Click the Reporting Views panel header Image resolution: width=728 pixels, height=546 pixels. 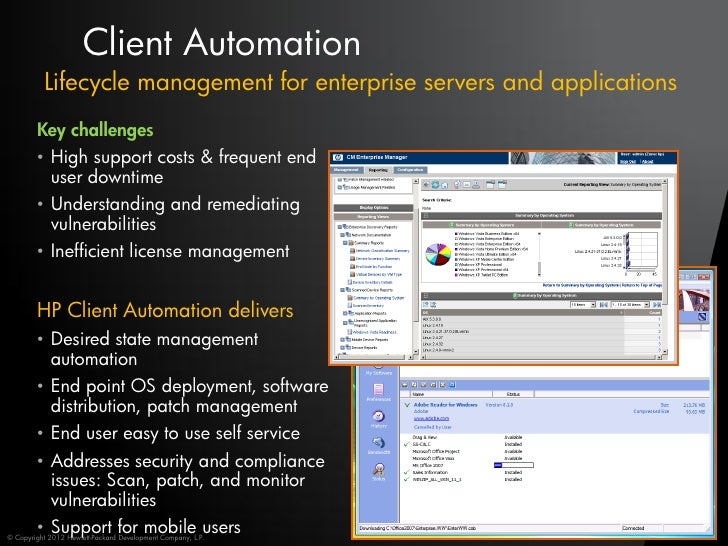[373, 217]
